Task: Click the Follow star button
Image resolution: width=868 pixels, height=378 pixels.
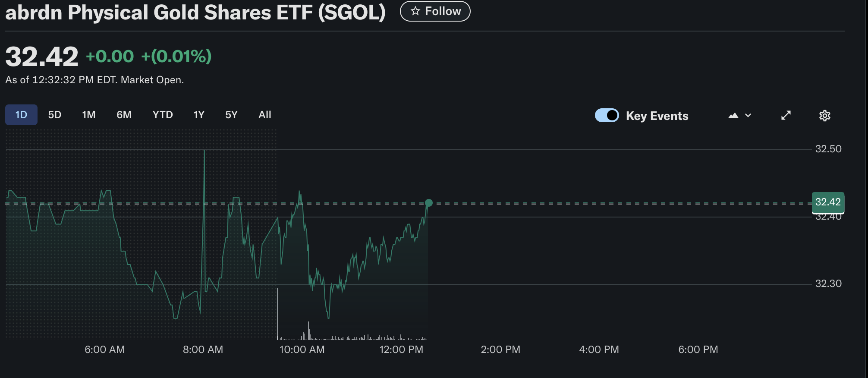Action: click(435, 11)
